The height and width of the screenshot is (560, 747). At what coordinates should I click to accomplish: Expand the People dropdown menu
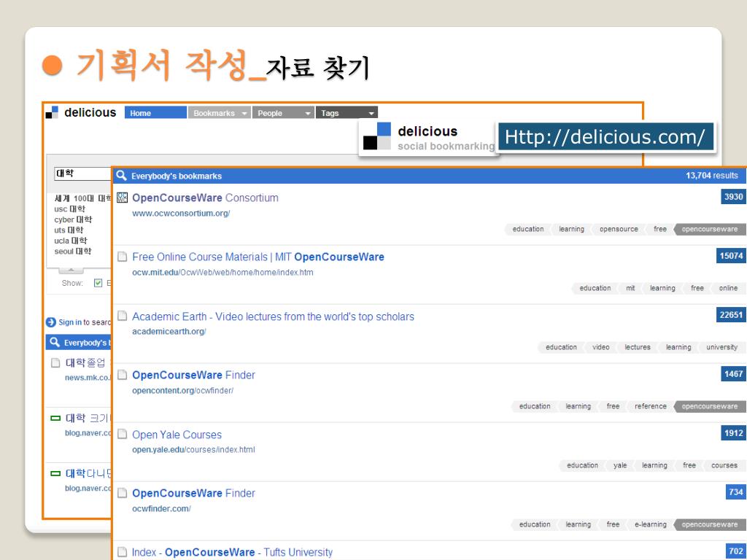[283, 113]
